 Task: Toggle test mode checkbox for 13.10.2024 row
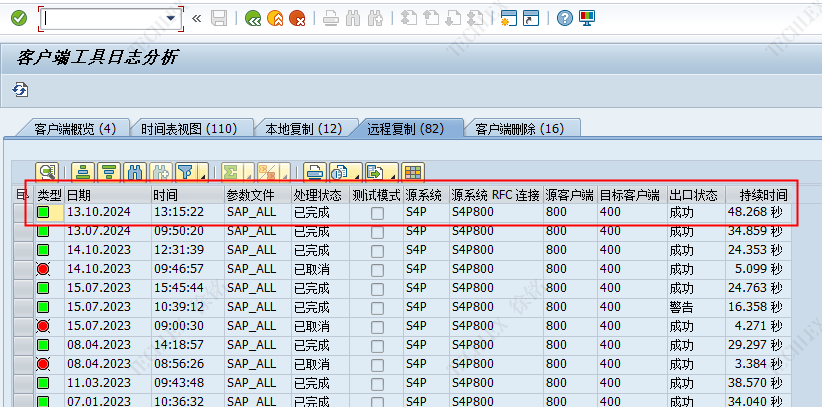pos(377,213)
